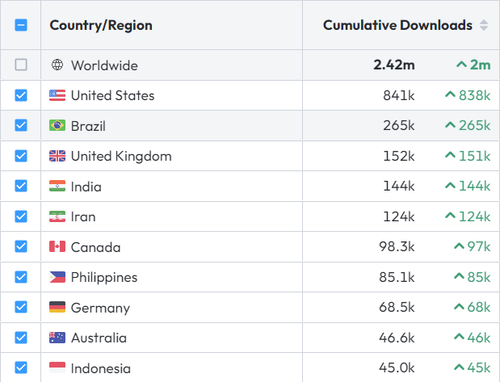Click the 2.42m worldwide downloads value
The width and height of the screenshot is (500, 382).
tap(394, 65)
